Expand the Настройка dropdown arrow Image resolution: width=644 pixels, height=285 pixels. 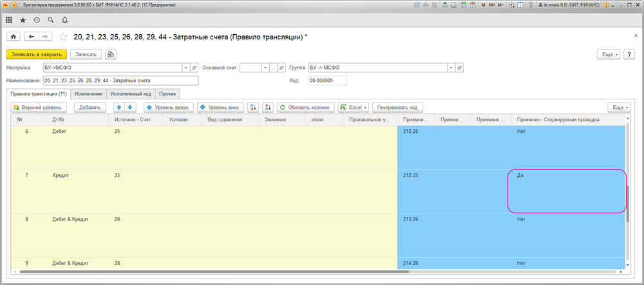(186, 68)
